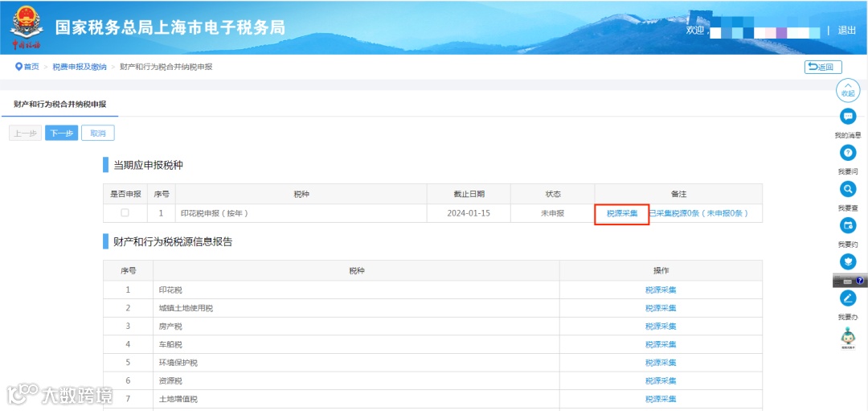The width and height of the screenshot is (868, 411).
Task: Click 税源采集 for 印花税 row
Action: click(661, 290)
